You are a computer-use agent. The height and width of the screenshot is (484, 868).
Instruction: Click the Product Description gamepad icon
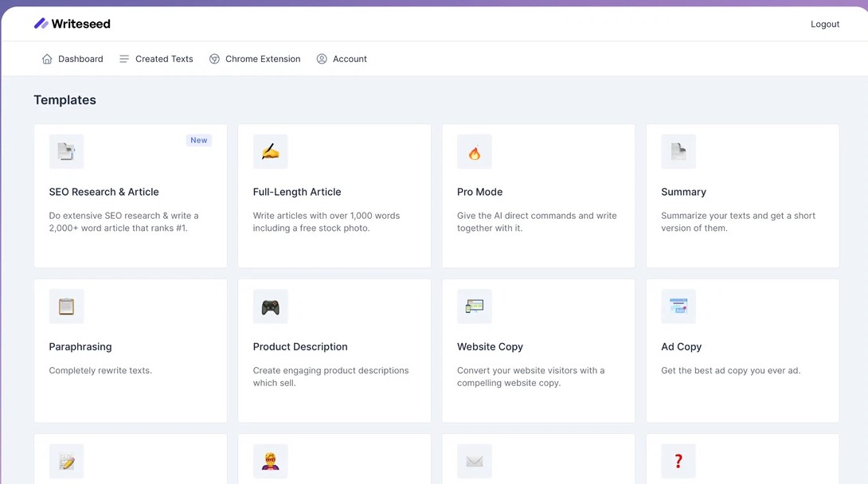point(270,306)
